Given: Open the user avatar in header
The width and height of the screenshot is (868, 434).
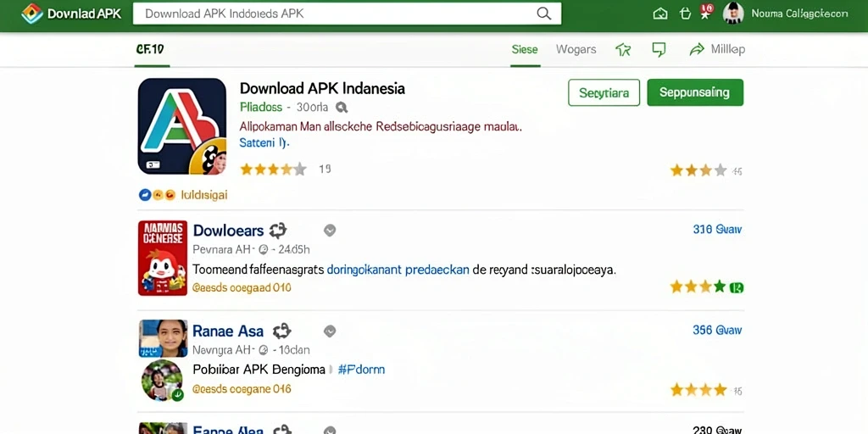Looking at the screenshot, I should 733,13.
